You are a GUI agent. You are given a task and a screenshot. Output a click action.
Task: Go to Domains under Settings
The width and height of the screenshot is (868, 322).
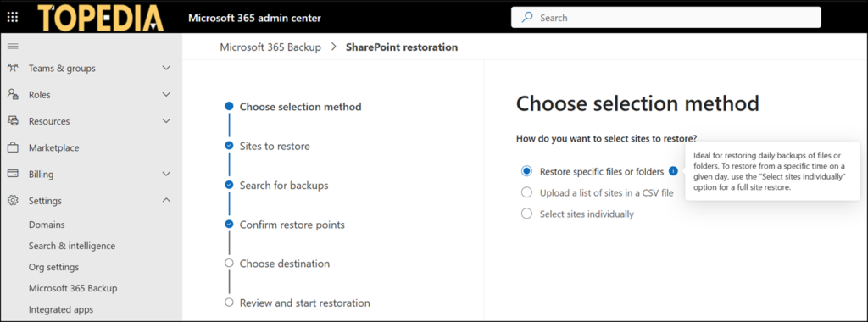coord(47,225)
